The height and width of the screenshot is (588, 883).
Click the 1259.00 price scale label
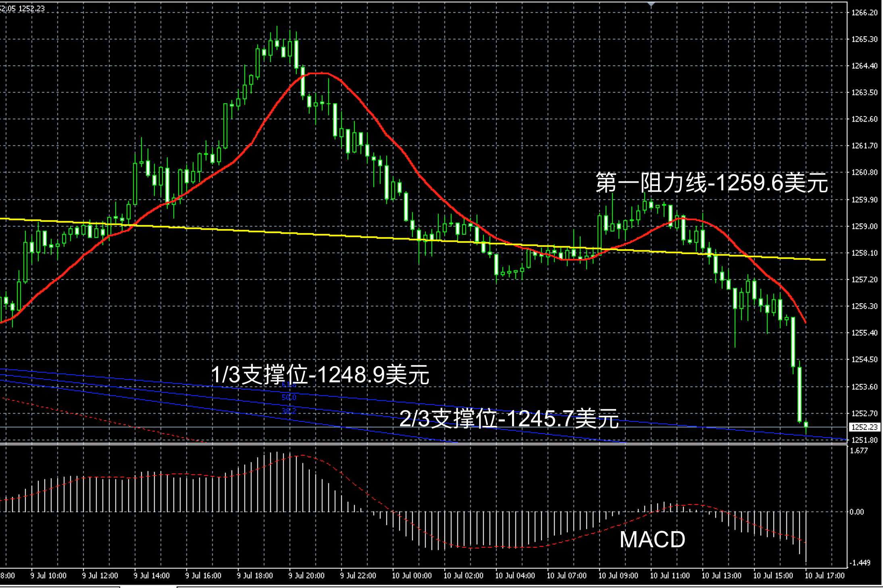click(864, 227)
